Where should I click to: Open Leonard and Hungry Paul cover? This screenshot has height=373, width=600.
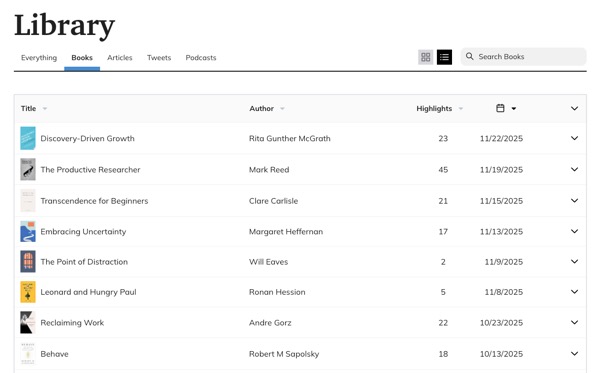[28, 292]
